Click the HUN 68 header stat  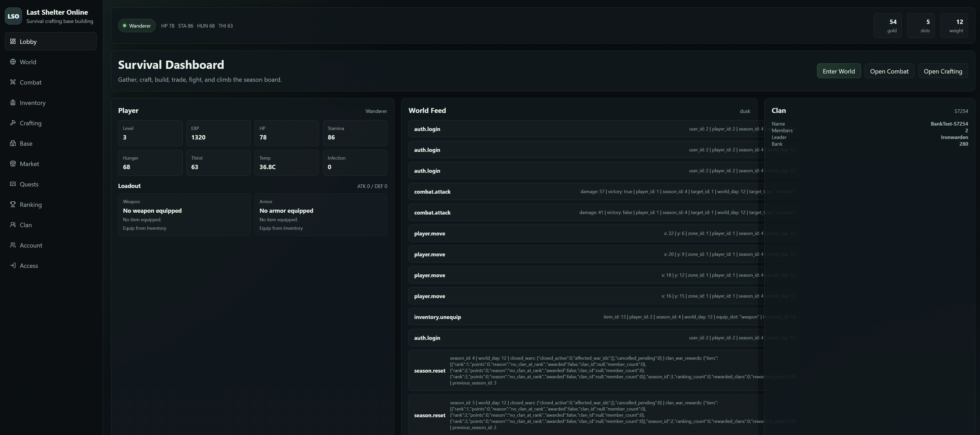(206, 26)
